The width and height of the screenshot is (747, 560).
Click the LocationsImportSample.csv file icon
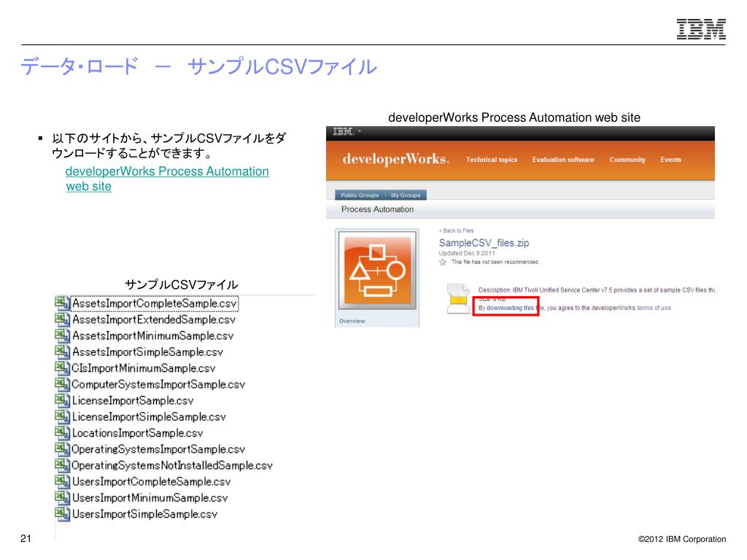[x=62, y=433]
